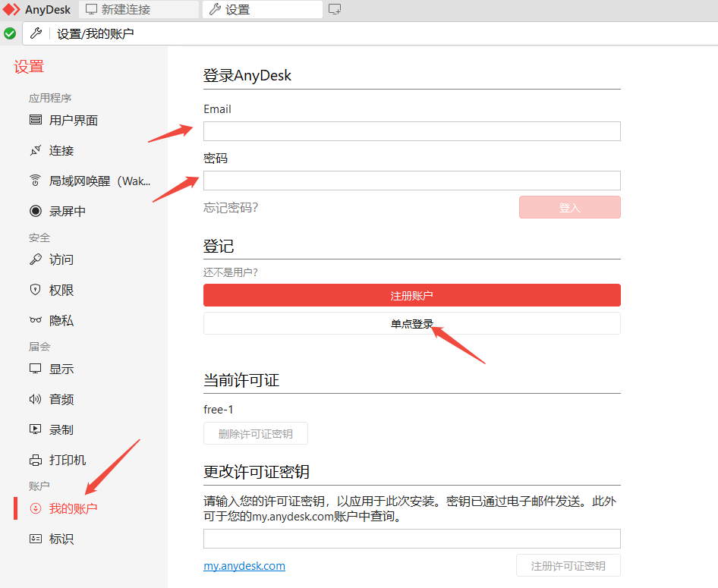Click the printer icon in sidebar
This screenshot has width=718, height=588.
[x=36, y=460]
